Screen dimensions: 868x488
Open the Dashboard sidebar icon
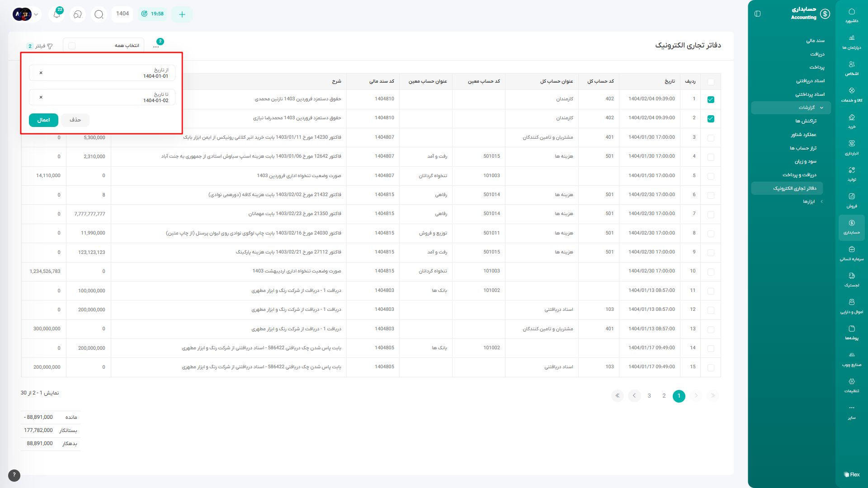(x=851, y=15)
